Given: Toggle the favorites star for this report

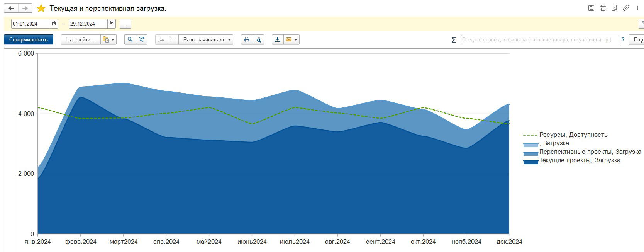Looking at the screenshot, I should pos(41,8).
